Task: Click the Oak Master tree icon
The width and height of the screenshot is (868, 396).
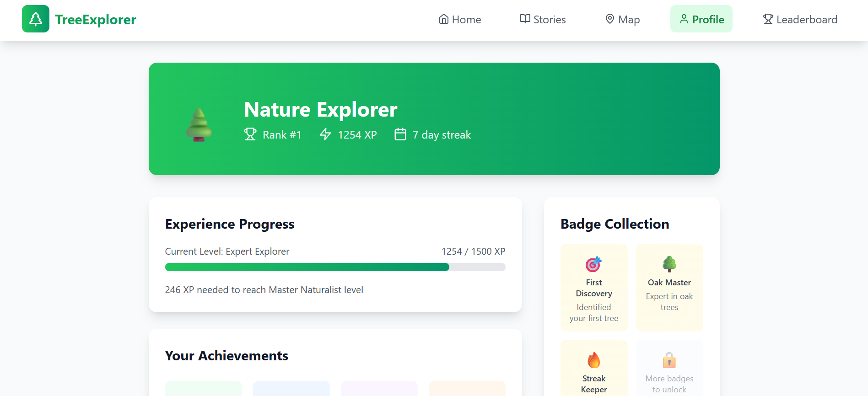Action: tap(669, 264)
